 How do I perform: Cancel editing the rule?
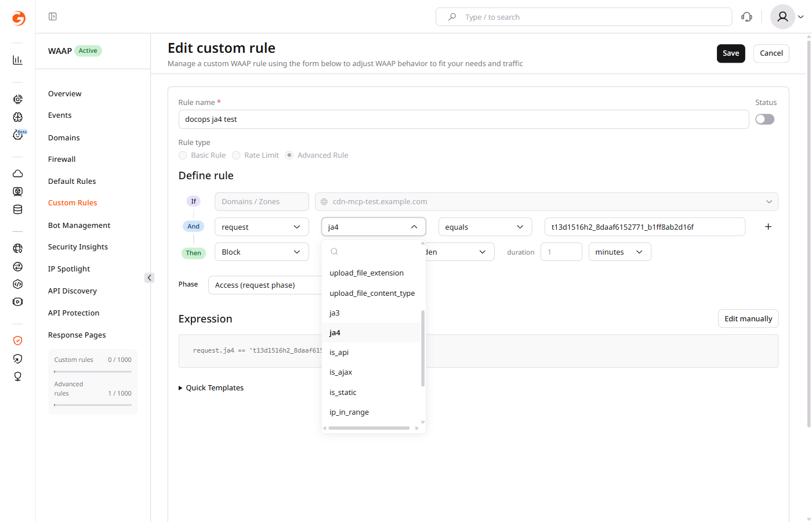(771, 53)
